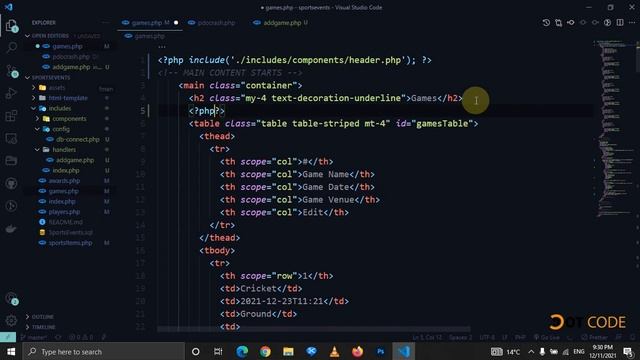Open More Actions ellipsis in editor toolbar

tap(632, 23)
